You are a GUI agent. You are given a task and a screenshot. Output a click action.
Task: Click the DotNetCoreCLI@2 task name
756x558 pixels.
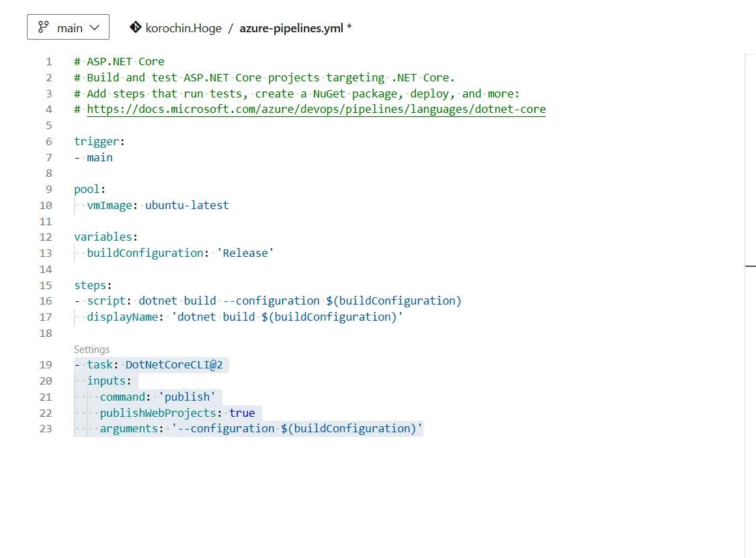click(173, 365)
